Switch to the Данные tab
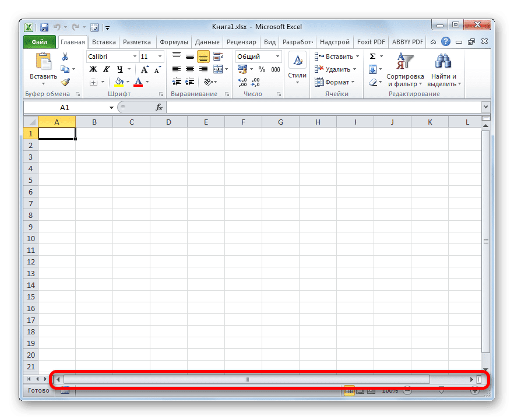The height and width of the screenshot is (420, 514). tap(207, 42)
